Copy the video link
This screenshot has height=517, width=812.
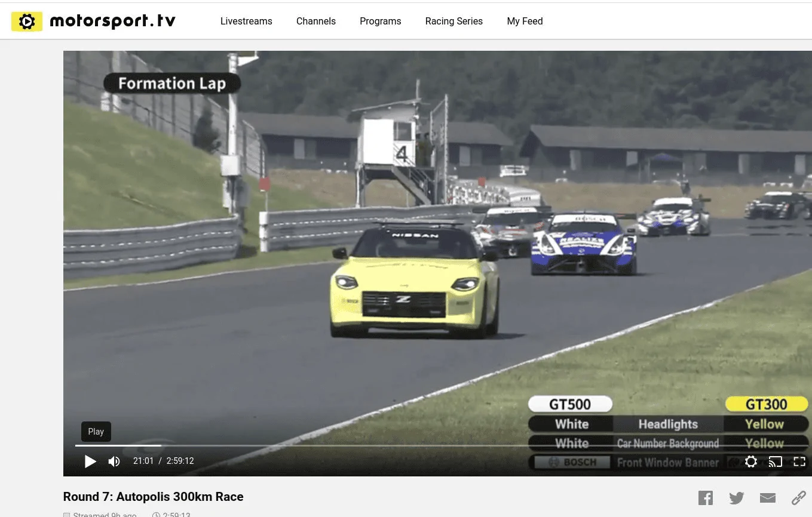(799, 497)
